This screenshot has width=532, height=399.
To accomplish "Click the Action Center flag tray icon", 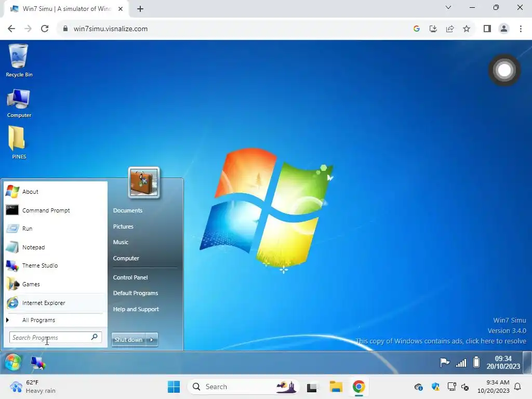I will pyautogui.click(x=445, y=362).
